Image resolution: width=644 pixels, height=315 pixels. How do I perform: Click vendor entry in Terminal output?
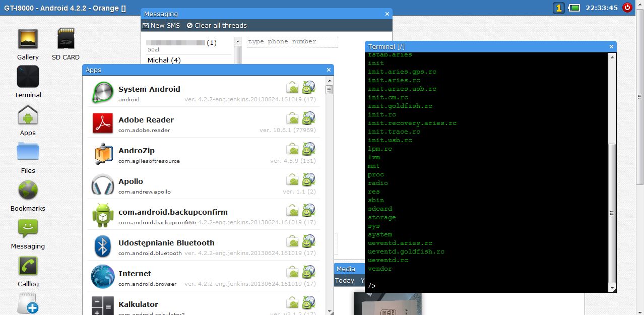point(380,269)
